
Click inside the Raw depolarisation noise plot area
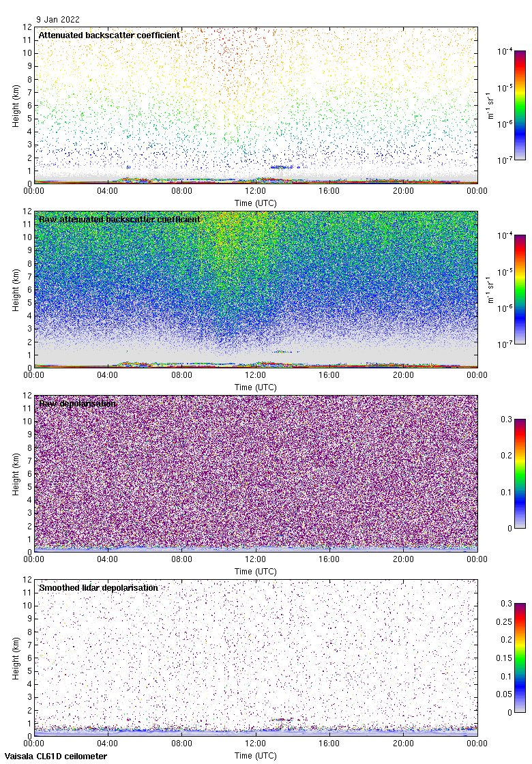pos(256,473)
